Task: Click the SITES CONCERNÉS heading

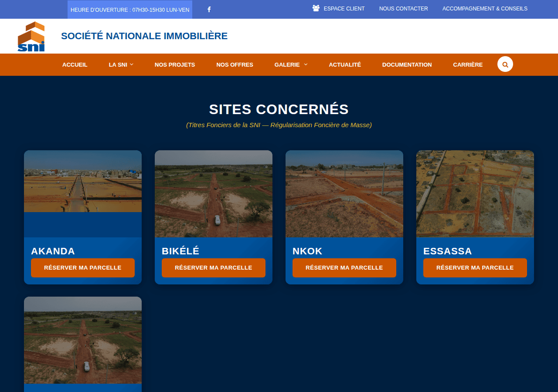Action: point(279,109)
